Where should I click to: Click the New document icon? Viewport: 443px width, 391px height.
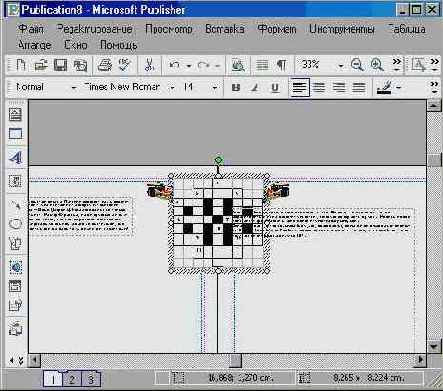[x=21, y=65]
